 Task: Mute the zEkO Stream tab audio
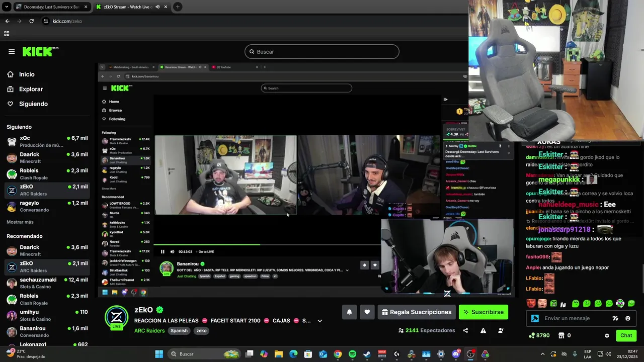(157, 7)
